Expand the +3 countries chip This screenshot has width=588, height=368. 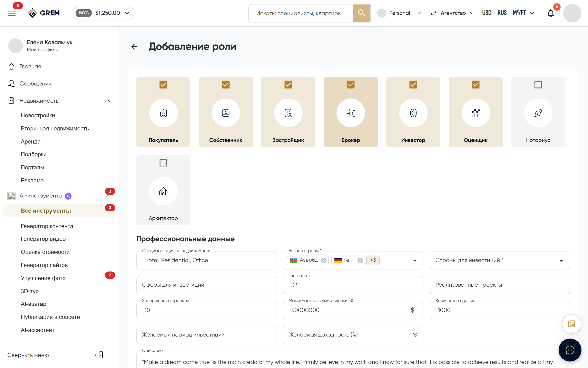click(x=373, y=260)
